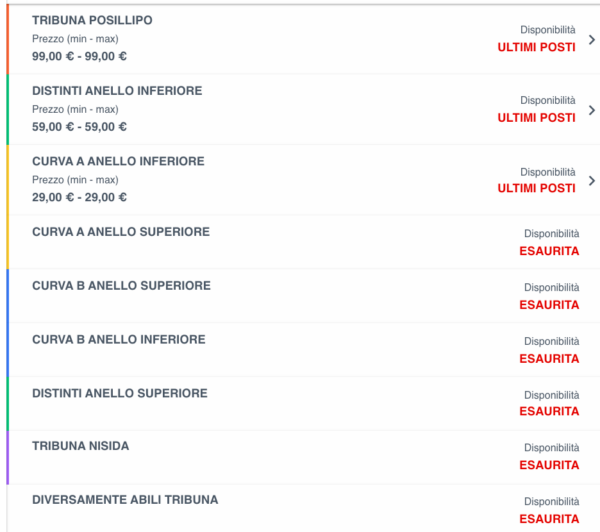Expand Curva A Anello Inferiore chevron
Image resolution: width=600 pixels, height=532 pixels.
(592, 181)
